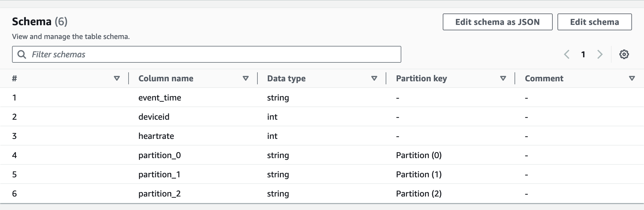The height and width of the screenshot is (210, 644).
Task: Click Partition (1) key cell
Action: pos(419,174)
